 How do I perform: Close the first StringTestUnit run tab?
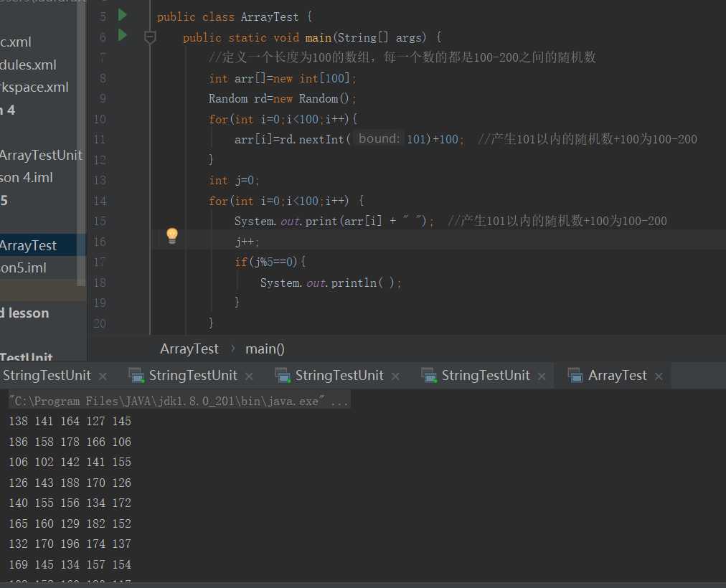point(103,376)
